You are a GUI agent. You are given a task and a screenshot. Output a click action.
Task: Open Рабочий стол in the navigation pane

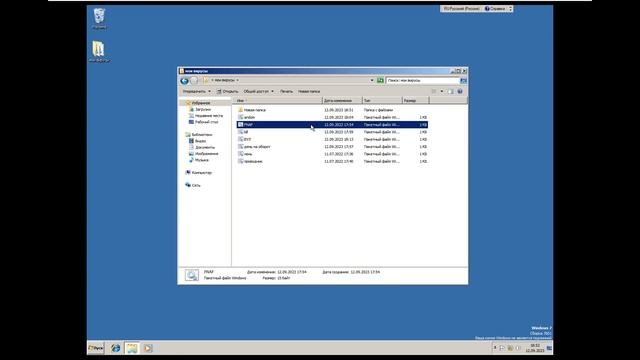206,122
